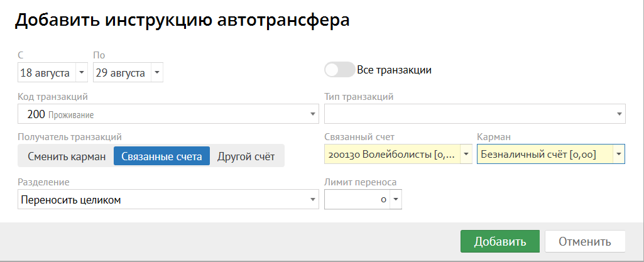644x262 pixels.
Task: Open the "С" start date dropdown arrow
Action: [x=81, y=73]
